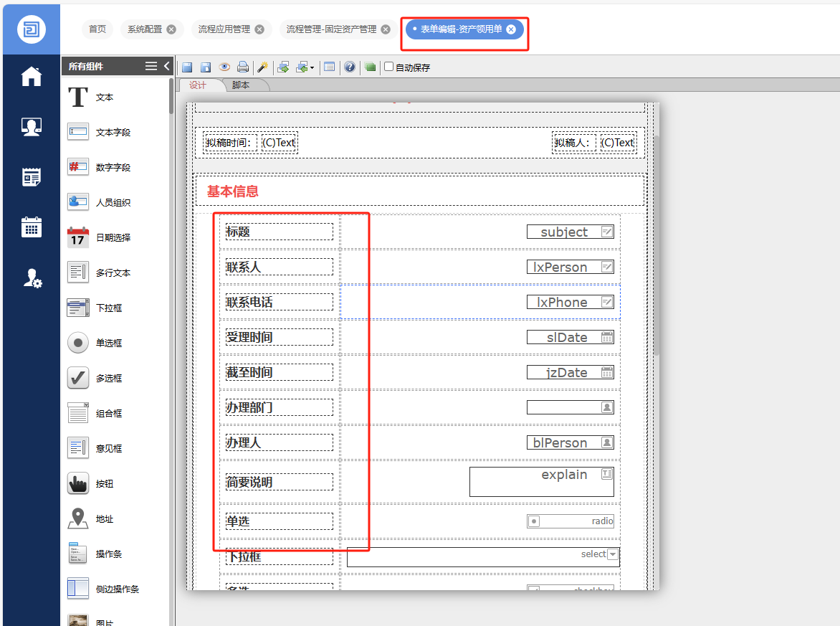Open the 首页 tab
840x626 pixels.
click(x=97, y=29)
